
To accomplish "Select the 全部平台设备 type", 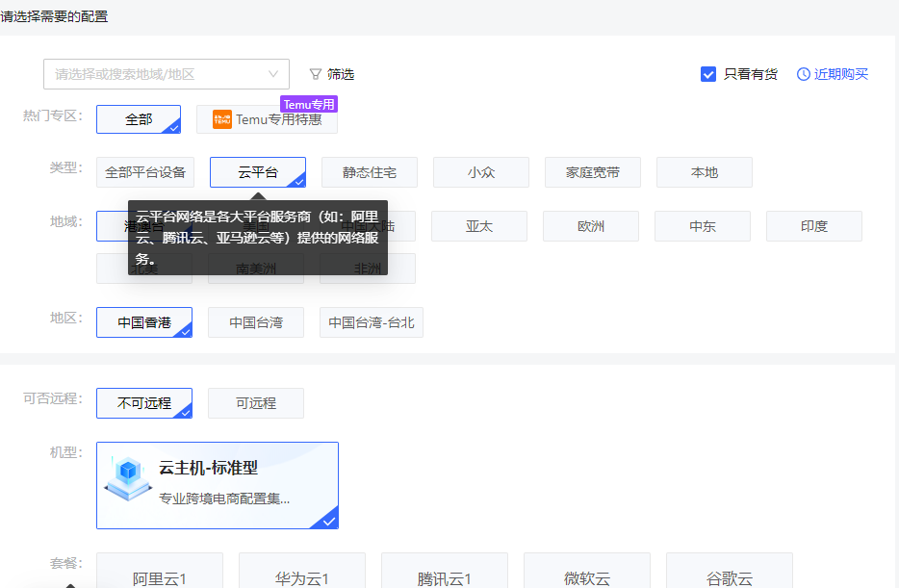I will [145, 172].
